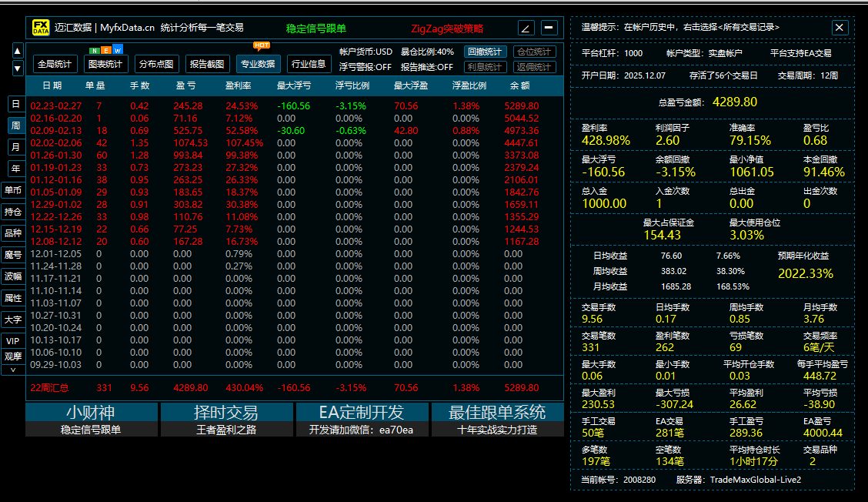
Task: Click the FX DATA logo icon
Action: (40, 27)
